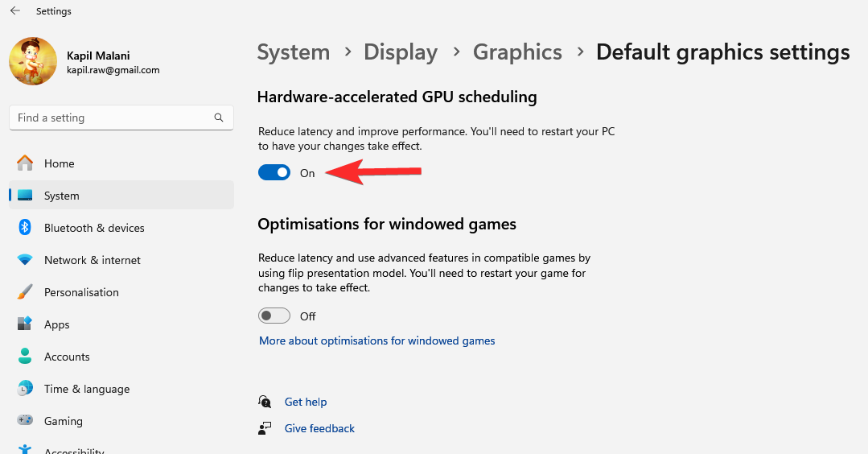Click the Find a setting search box
The width and height of the screenshot is (868, 454).
tap(113, 118)
